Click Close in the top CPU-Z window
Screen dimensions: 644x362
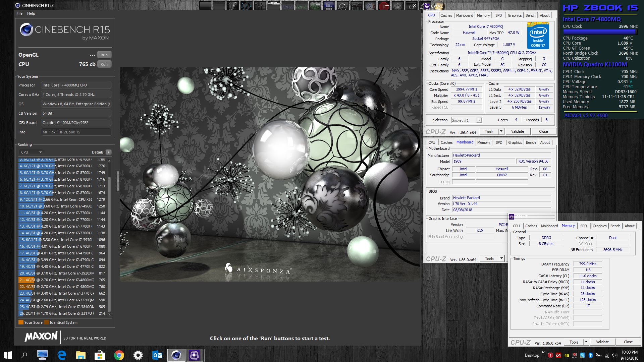click(x=543, y=131)
